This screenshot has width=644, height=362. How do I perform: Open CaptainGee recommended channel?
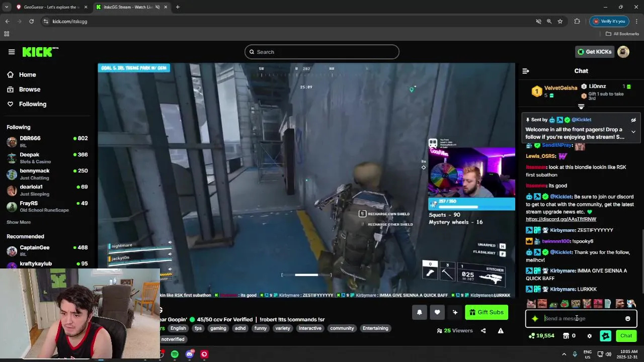(x=47, y=250)
